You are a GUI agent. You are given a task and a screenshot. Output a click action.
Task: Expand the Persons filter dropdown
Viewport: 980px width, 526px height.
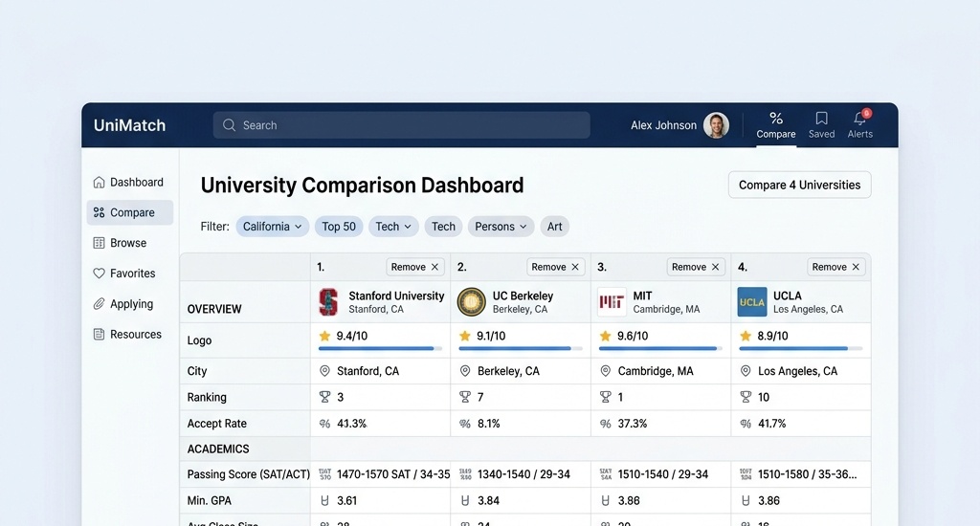click(x=501, y=226)
